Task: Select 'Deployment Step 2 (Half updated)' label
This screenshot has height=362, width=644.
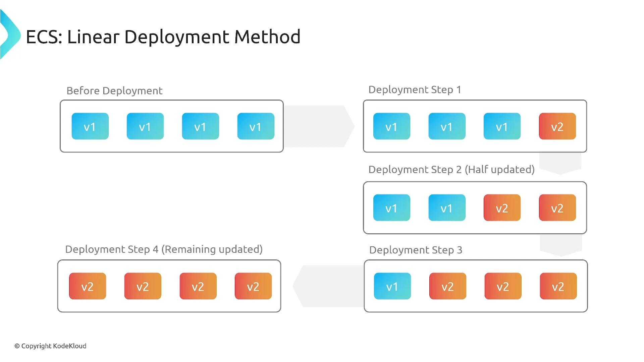Action: point(451,170)
